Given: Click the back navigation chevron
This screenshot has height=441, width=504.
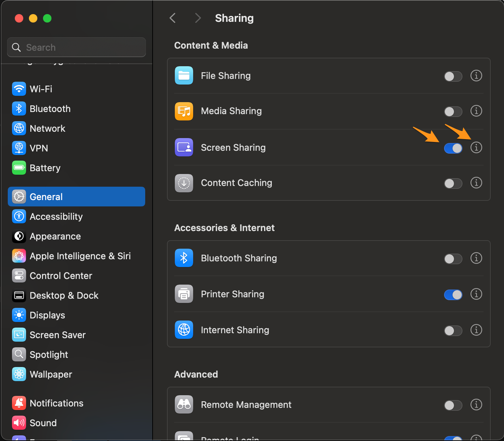Looking at the screenshot, I should 172,18.
